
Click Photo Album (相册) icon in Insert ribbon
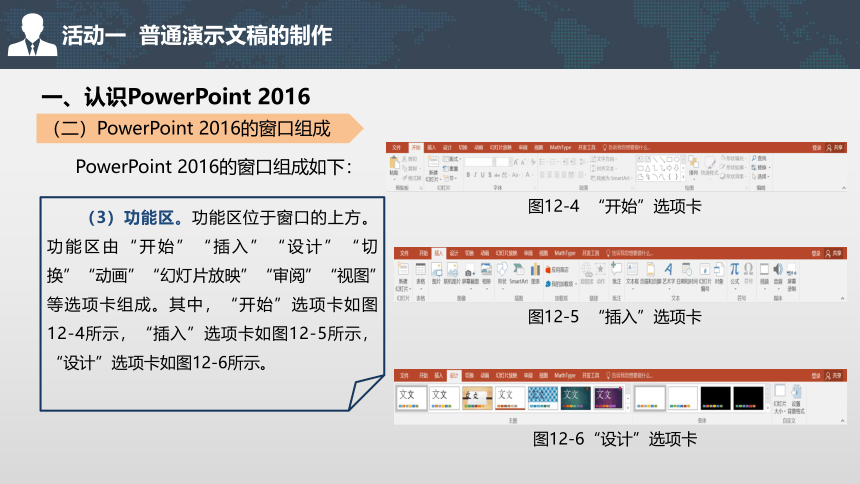click(486, 269)
